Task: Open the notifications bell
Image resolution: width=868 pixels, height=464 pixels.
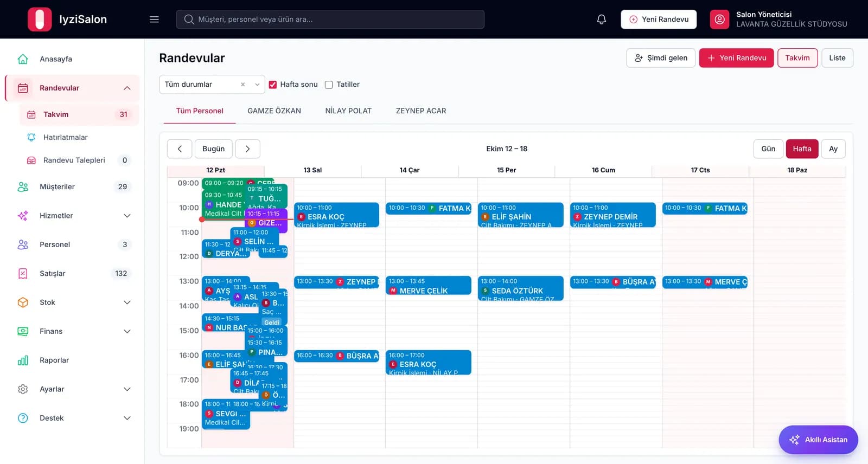Action: [x=601, y=20]
